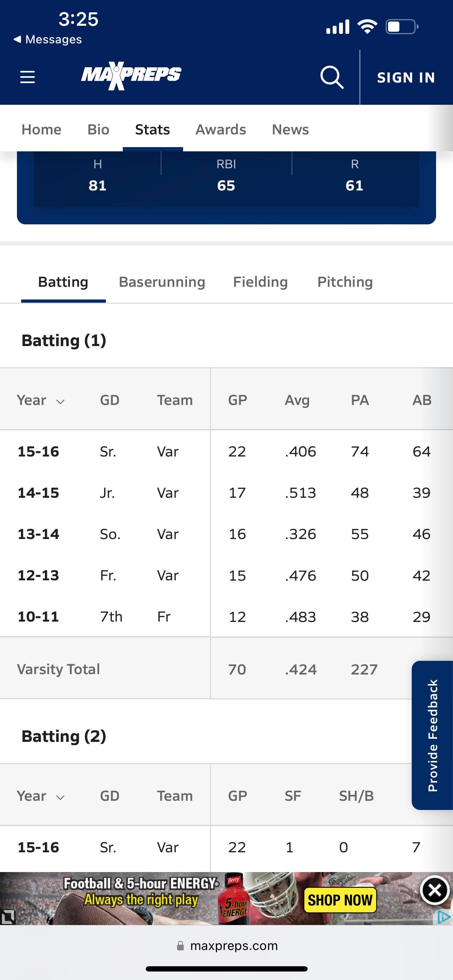Tap the maxpreps.com address bar
The image size is (453, 980).
coord(234,946)
